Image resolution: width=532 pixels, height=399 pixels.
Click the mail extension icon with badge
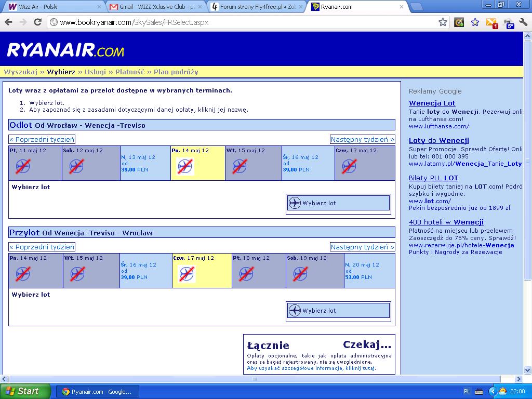click(491, 23)
